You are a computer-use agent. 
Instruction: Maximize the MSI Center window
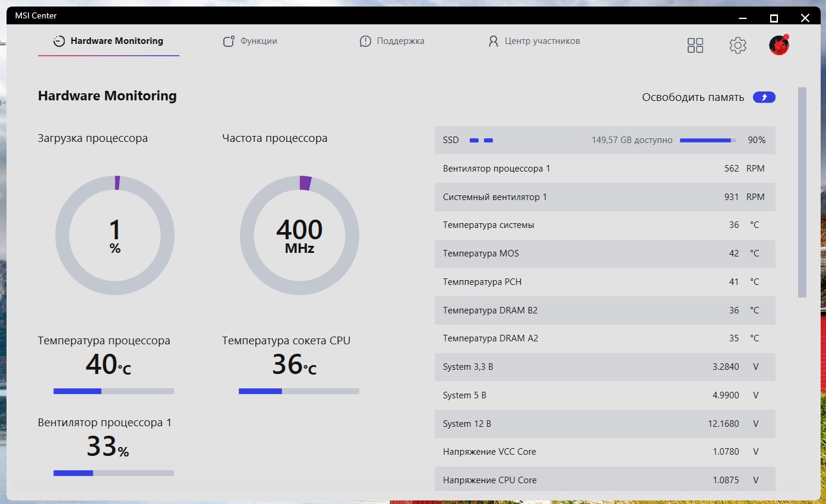[774, 18]
